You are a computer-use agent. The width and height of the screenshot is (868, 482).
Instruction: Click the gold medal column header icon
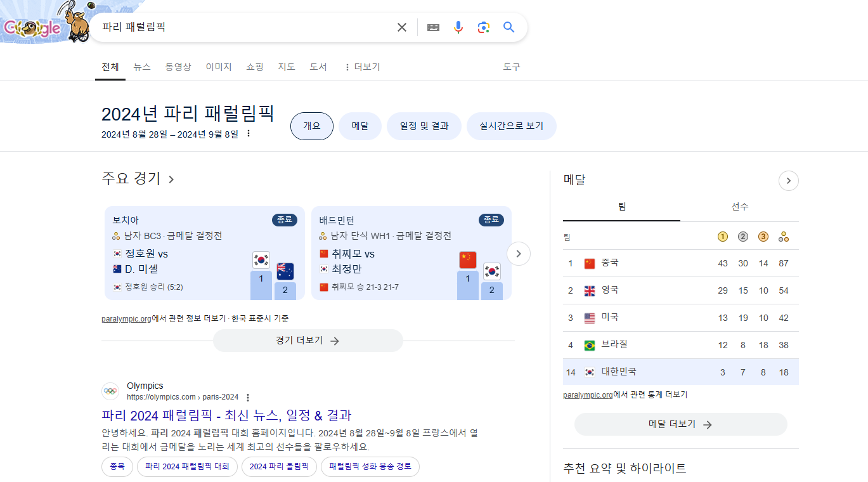723,237
